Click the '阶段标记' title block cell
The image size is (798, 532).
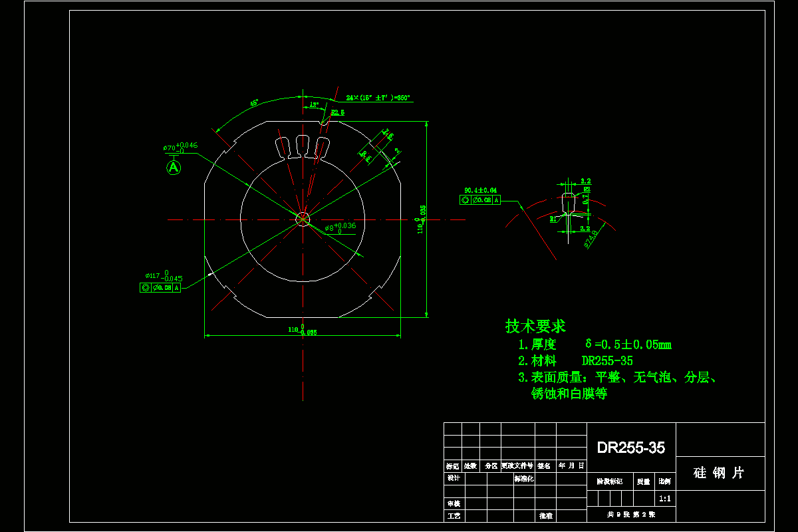pyautogui.click(x=609, y=481)
